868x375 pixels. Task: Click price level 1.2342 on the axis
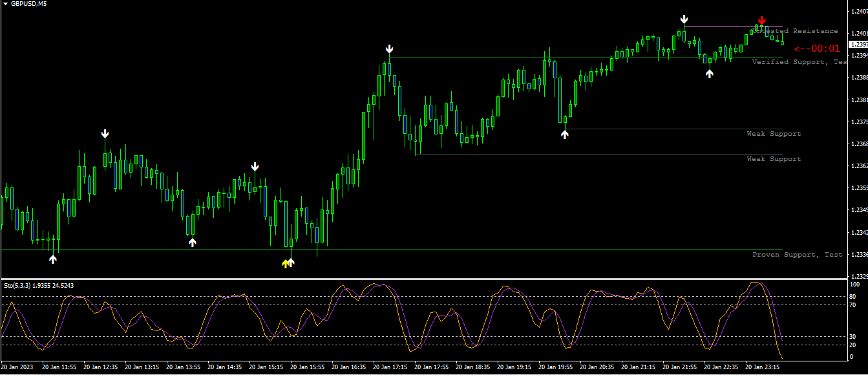(859, 231)
